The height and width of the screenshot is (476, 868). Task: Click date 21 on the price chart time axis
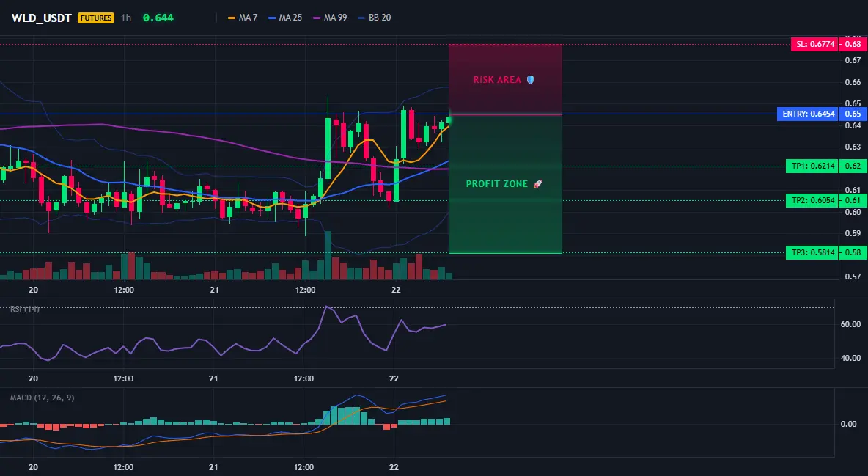(x=214, y=290)
